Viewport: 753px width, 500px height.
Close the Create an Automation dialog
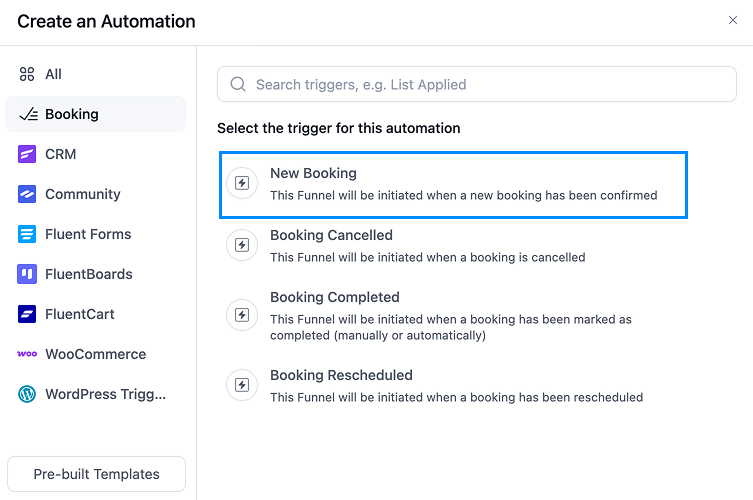coord(733,20)
